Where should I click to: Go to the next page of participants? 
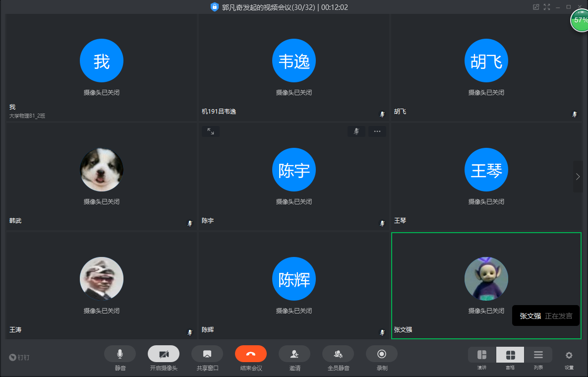[x=578, y=176]
